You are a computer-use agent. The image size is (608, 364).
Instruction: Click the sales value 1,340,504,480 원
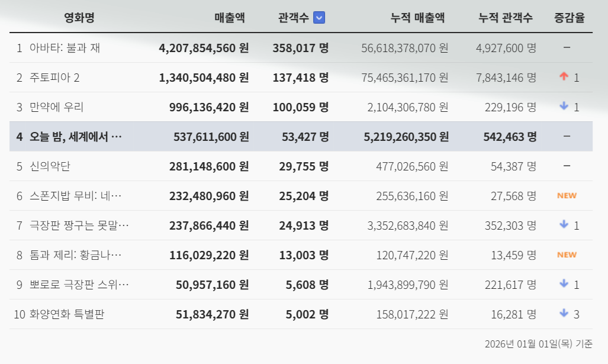point(204,78)
